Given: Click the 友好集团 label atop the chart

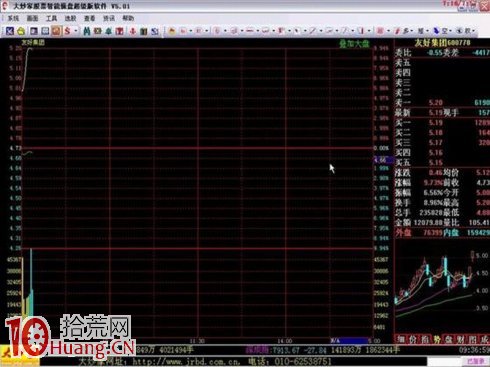Looking at the screenshot, I should 33,42.
